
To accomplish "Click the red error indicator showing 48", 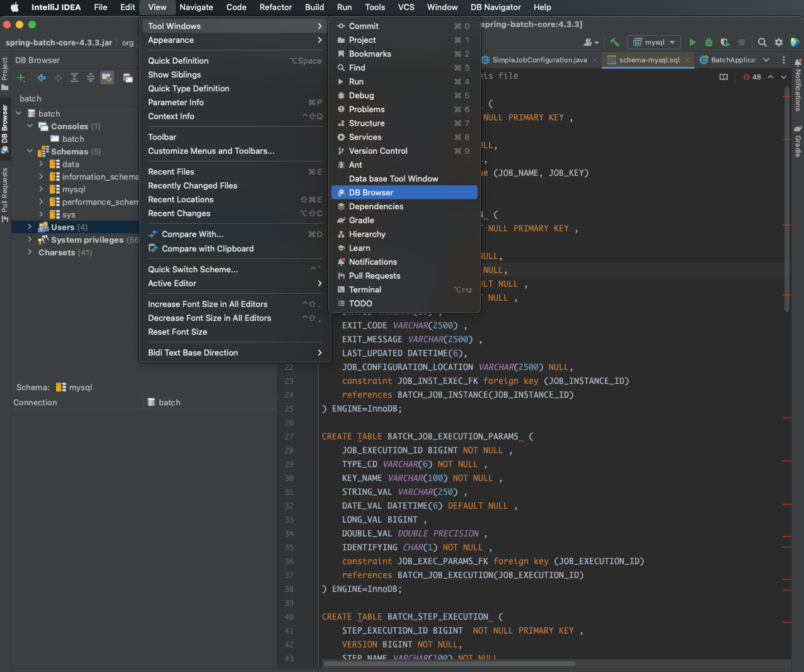I will coord(752,77).
